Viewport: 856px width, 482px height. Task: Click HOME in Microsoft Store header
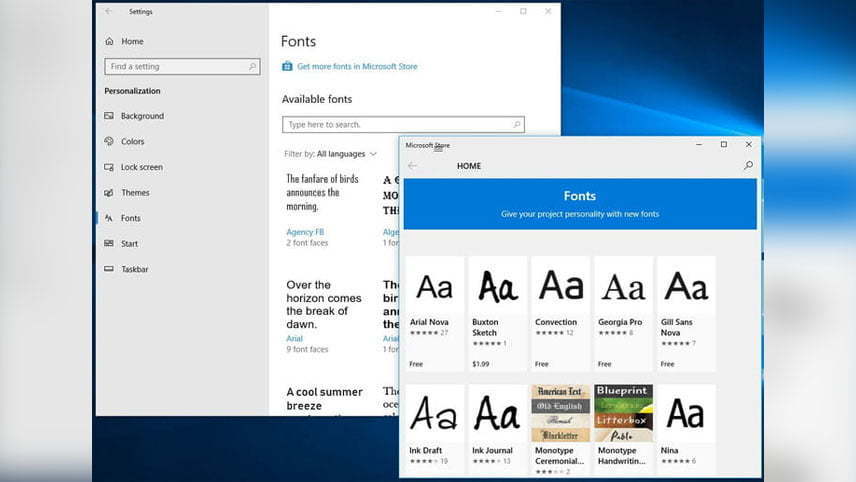tap(469, 165)
